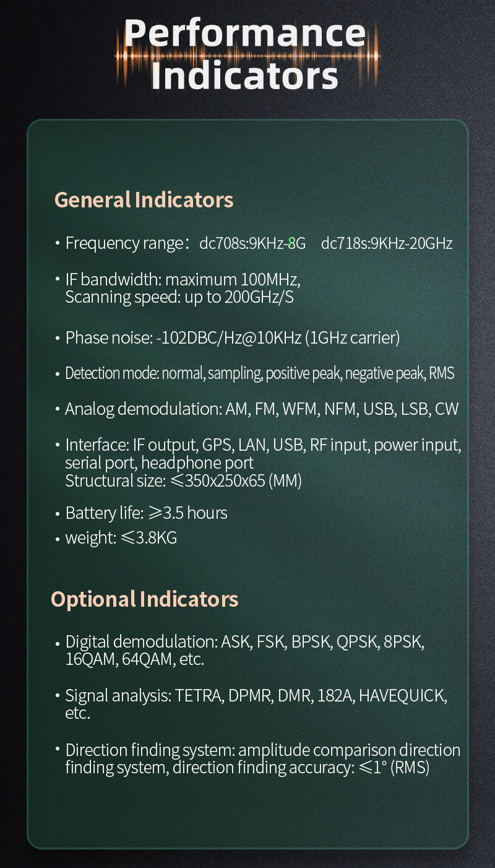Click the Direction finding system line
Image resolution: width=495 pixels, height=868 pixels.
(x=263, y=750)
